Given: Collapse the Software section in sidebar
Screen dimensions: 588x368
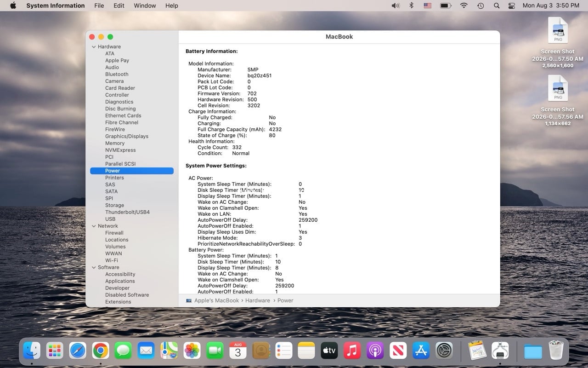Looking at the screenshot, I should click(94, 267).
